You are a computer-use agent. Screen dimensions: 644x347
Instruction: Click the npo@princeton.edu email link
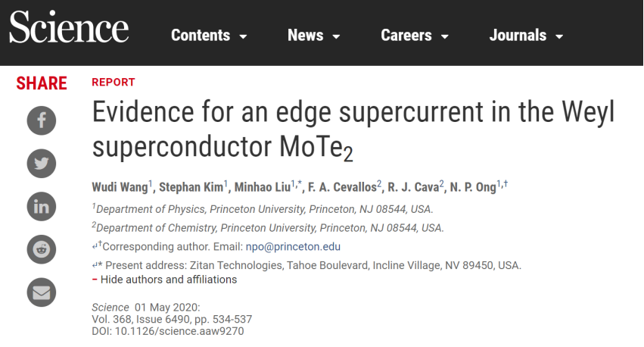293,247
